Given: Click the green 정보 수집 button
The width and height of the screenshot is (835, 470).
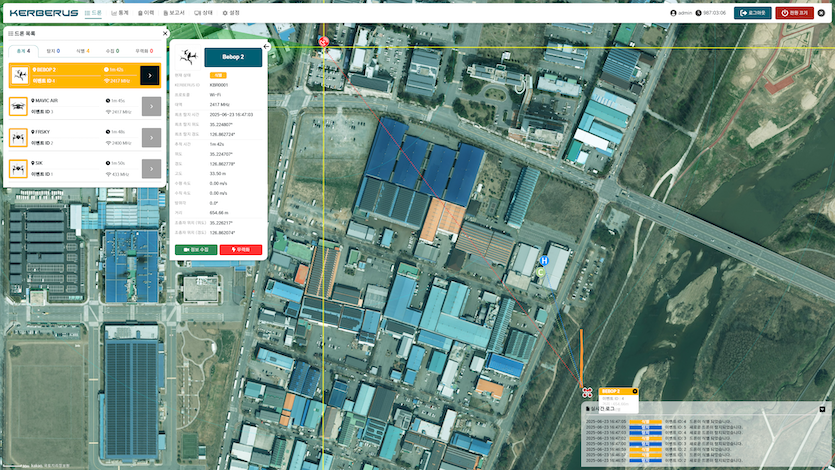Looking at the screenshot, I should [196, 249].
